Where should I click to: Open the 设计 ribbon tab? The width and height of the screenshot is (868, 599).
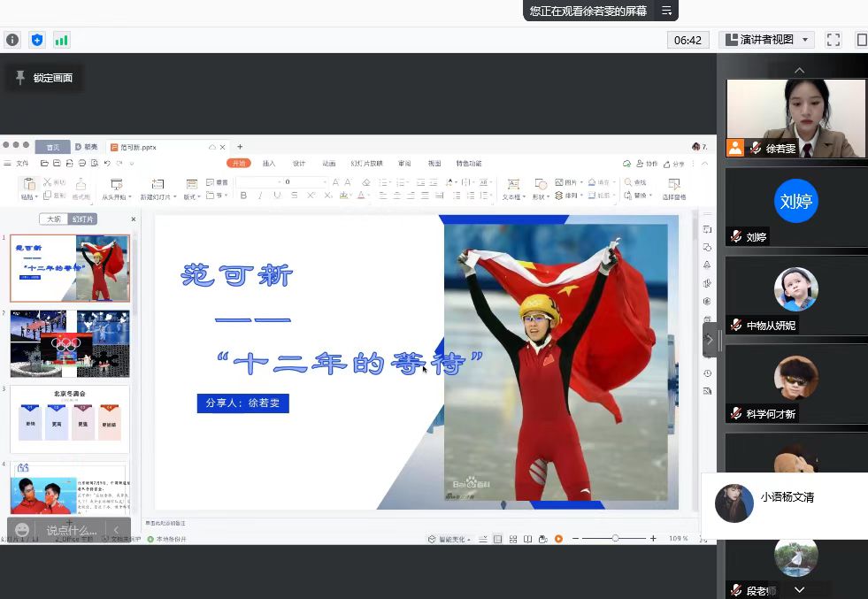[299, 164]
